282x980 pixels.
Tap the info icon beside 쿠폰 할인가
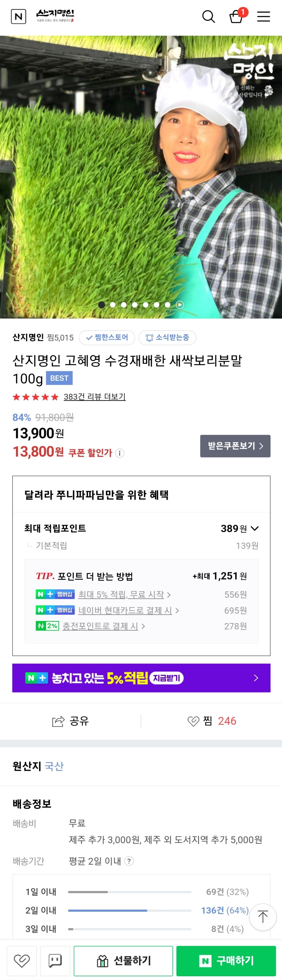(x=120, y=453)
